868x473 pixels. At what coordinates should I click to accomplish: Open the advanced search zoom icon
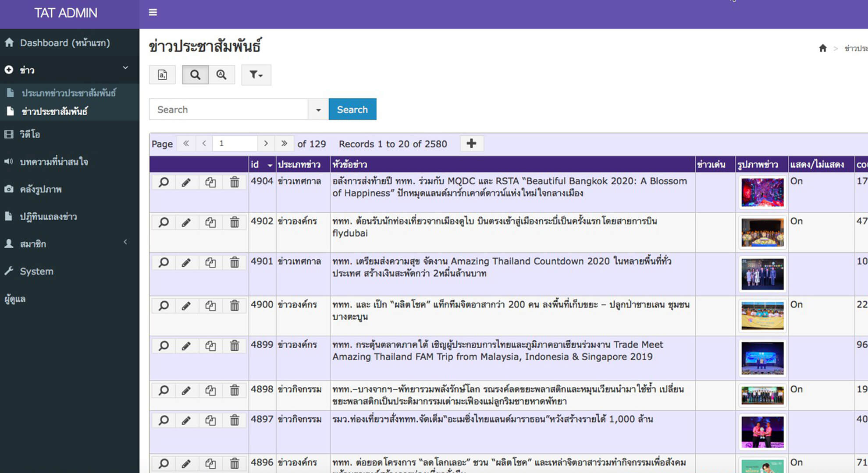pos(221,75)
